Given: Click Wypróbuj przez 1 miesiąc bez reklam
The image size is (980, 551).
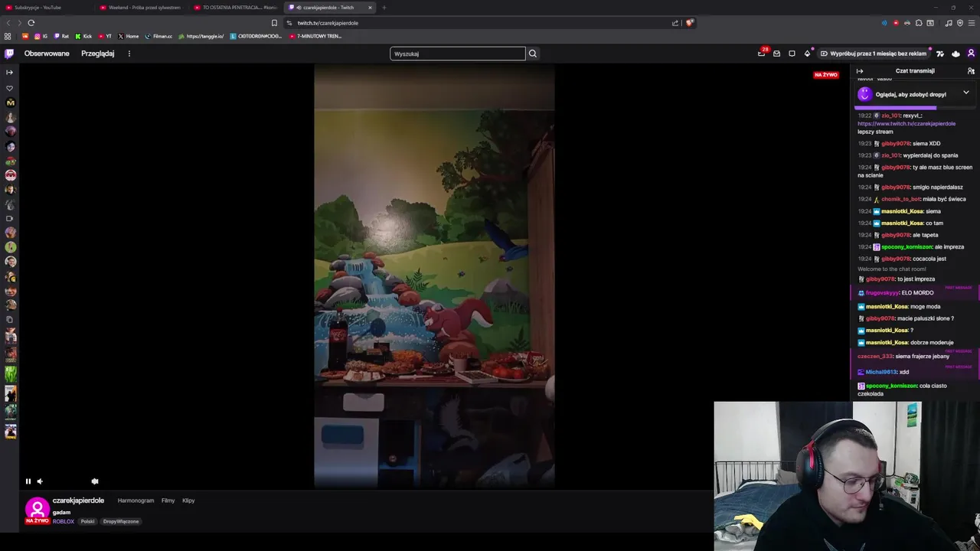Looking at the screenshot, I should (x=873, y=54).
